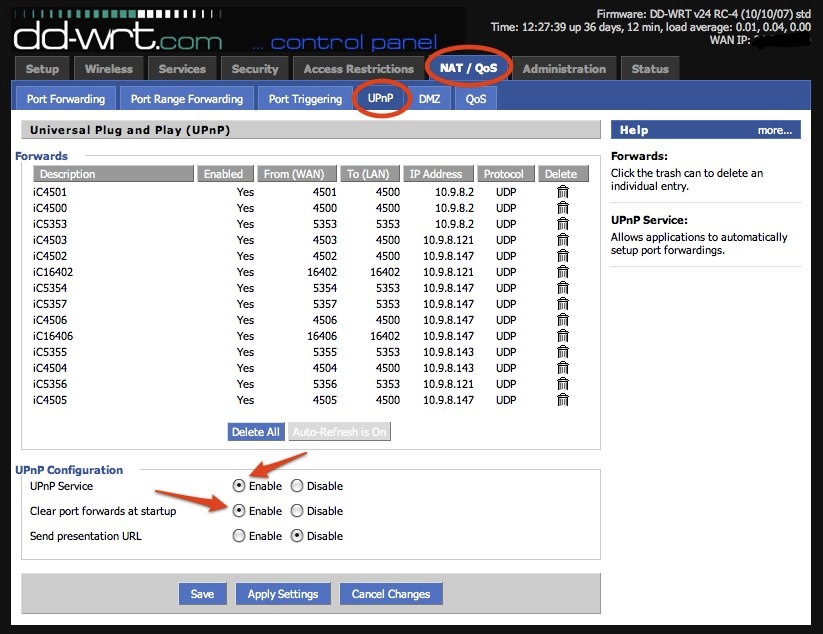Click the 10.9.8.143 address in iC5355 row
This screenshot has width=823, height=634.
click(x=448, y=352)
